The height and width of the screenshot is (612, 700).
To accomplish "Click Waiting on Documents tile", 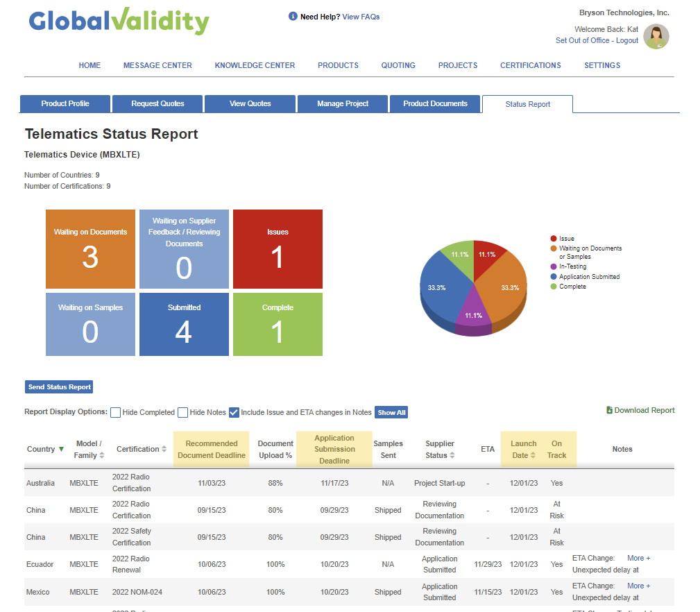I will 90,249.
